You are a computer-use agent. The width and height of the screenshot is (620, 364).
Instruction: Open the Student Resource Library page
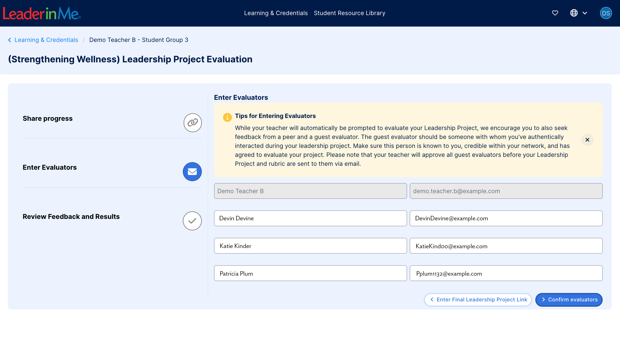pyautogui.click(x=349, y=13)
